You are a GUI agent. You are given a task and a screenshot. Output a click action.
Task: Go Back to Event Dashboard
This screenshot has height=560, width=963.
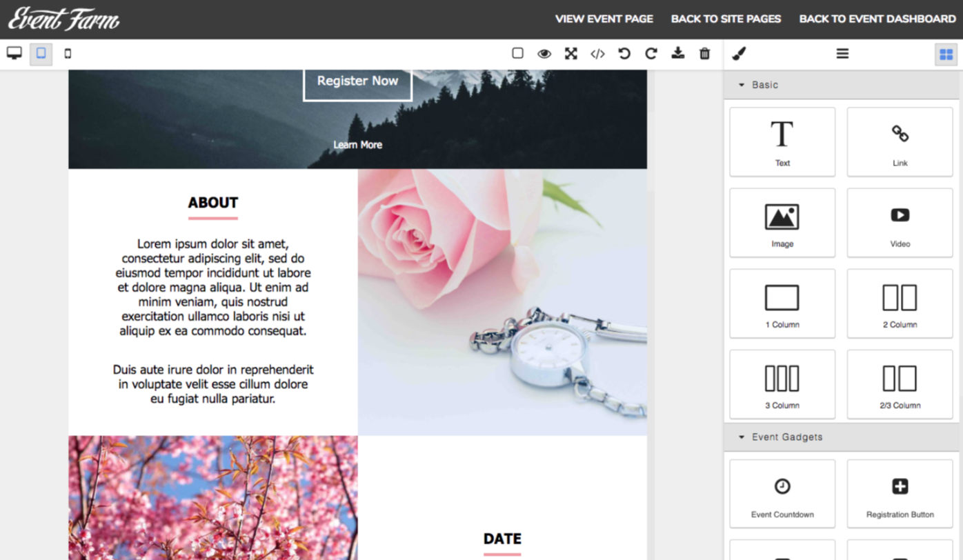click(877, 19)
